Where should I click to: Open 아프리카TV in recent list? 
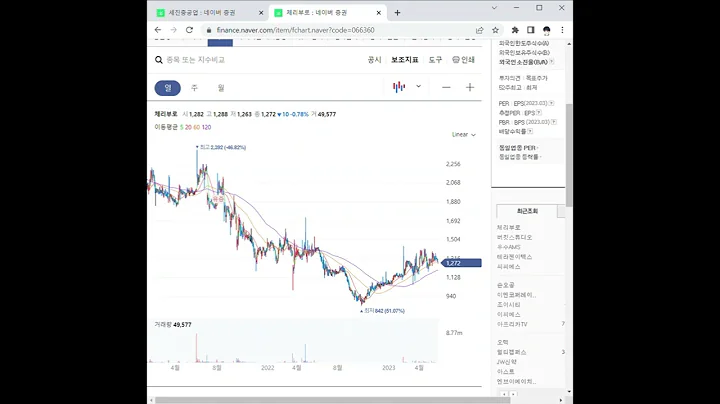click(512, 324)
